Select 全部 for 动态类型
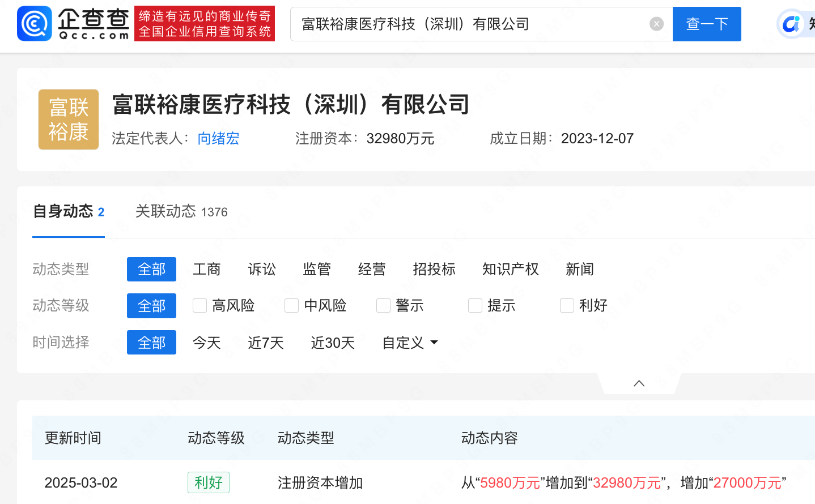 [x=151, y=269]
